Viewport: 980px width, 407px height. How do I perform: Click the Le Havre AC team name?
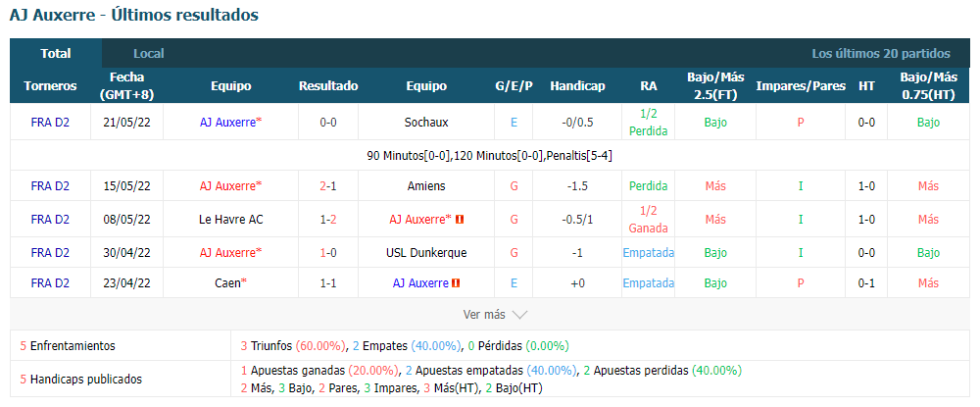(x=230, y=220)
